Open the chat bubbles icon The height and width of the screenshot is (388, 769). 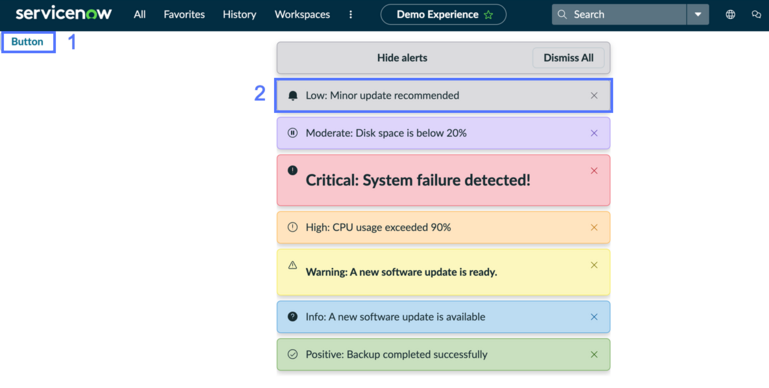(756, 14)
